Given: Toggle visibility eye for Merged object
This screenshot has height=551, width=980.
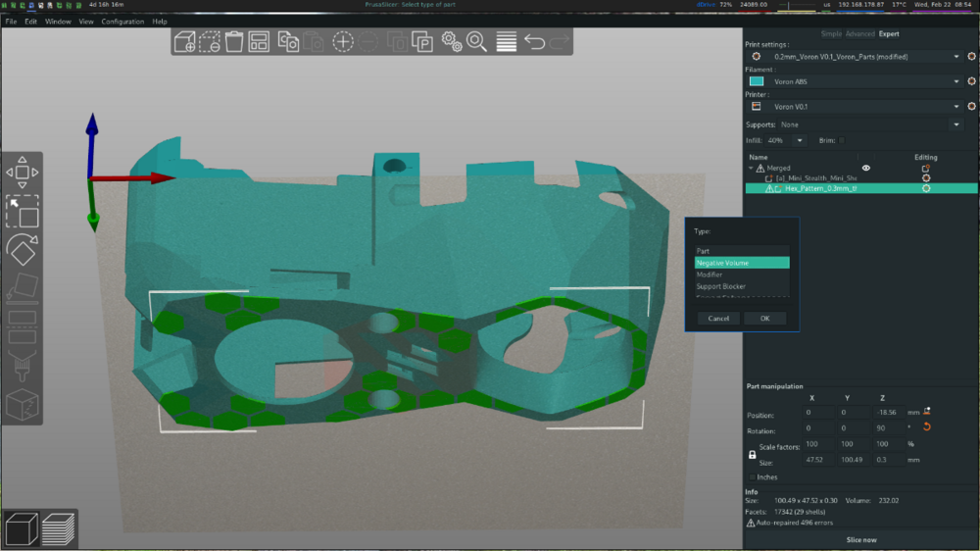Looking at the screenshot, I should click(x=865, y=168).
